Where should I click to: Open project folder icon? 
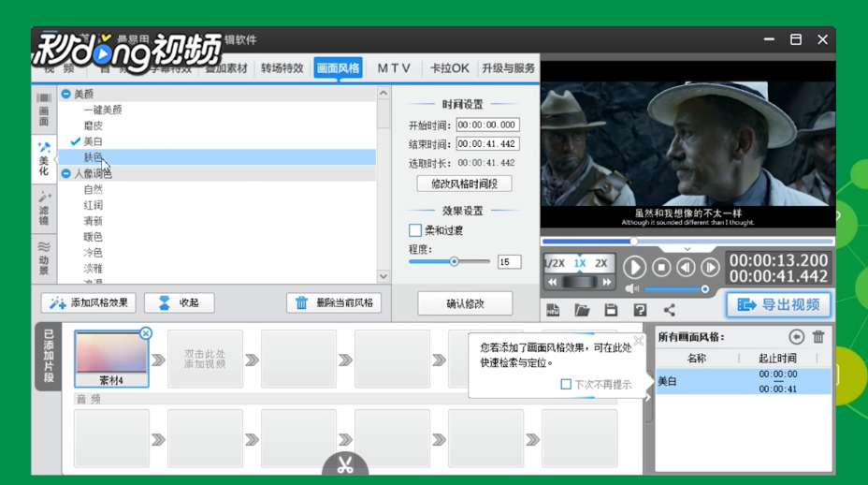click(582, 310)
